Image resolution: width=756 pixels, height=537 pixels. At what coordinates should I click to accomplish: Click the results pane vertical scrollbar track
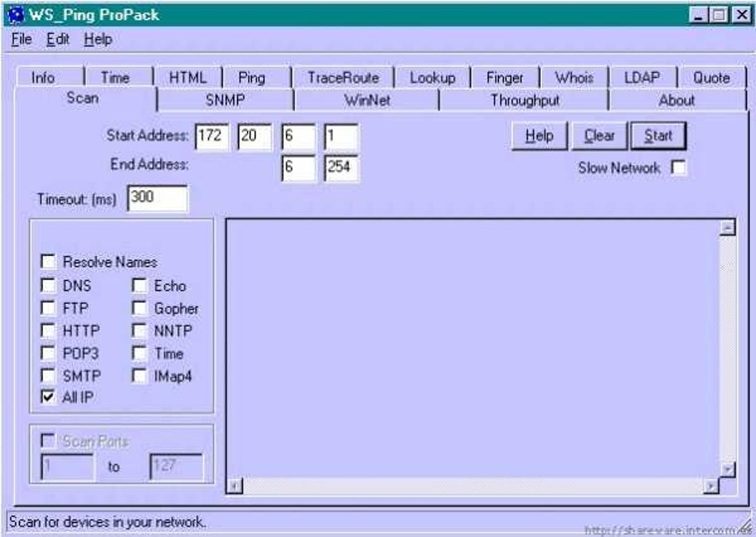pos(727,349)
